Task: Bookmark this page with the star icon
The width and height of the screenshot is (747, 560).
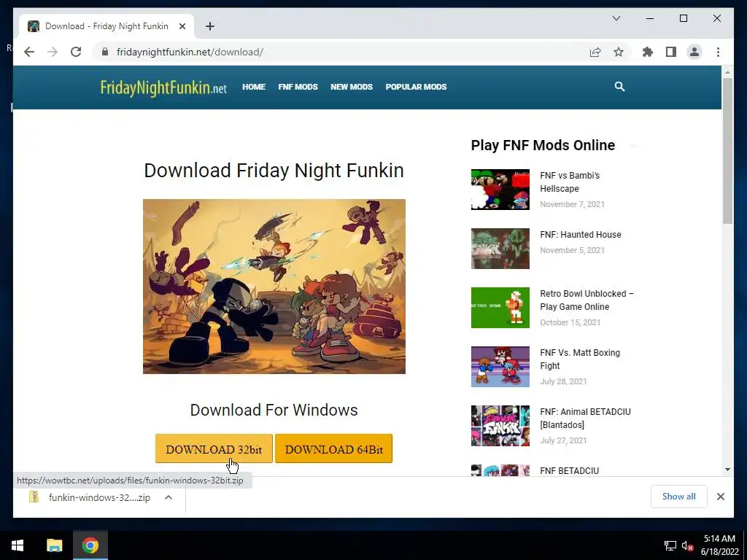Action: [619, 52]
